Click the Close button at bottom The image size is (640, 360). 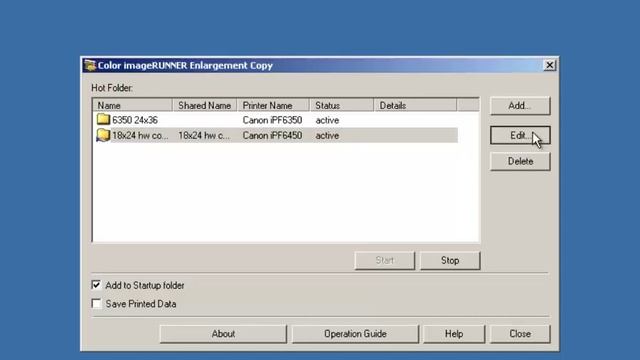(x=520, y=334)
